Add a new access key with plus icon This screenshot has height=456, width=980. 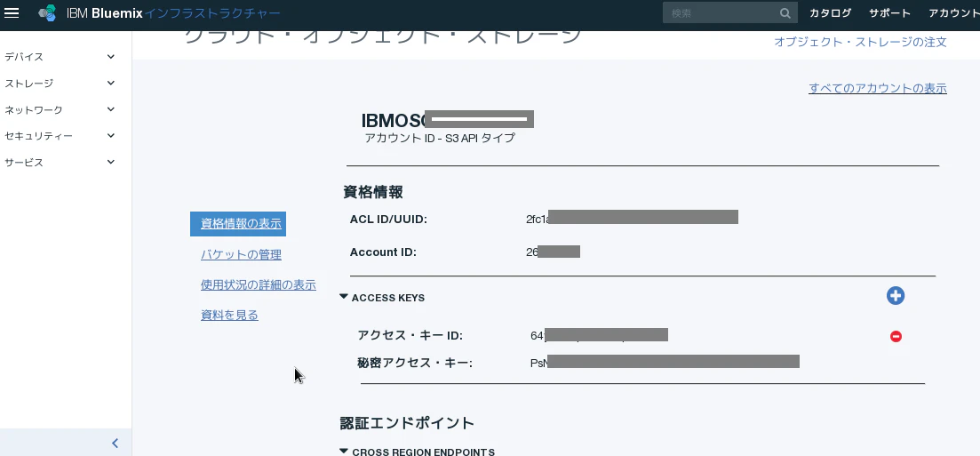click(896, 296)
